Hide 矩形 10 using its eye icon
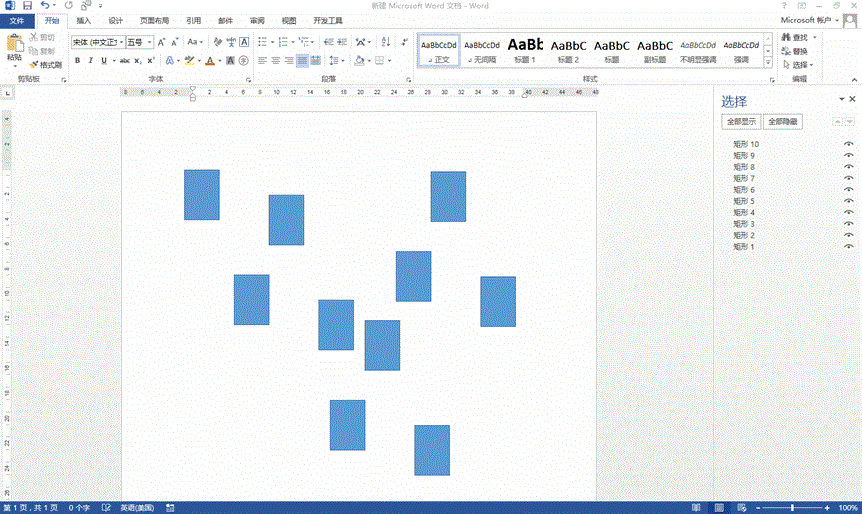The width and height of the screenshot is (862, 514). coord(848,144)
